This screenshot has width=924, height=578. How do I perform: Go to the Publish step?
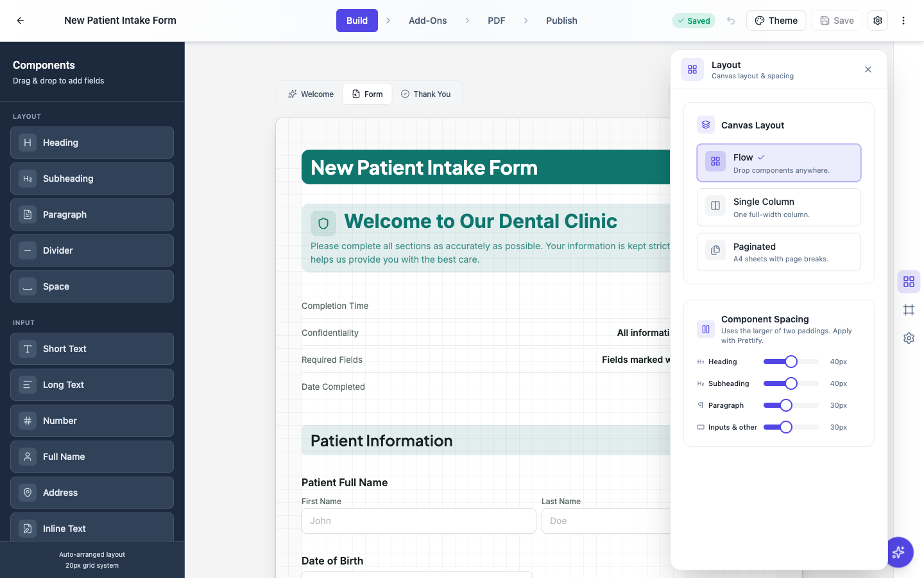[x=561, y=21]
